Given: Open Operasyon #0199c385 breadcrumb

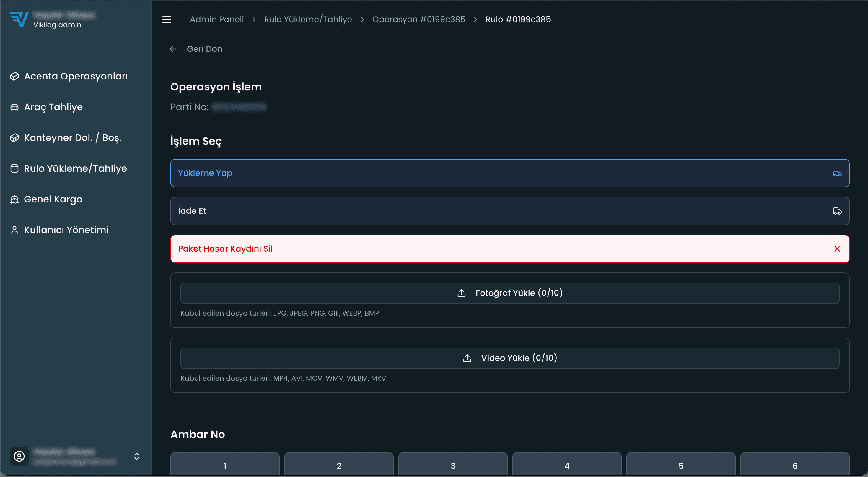Looking at the screenshot, I should click(x=418, y=20).
